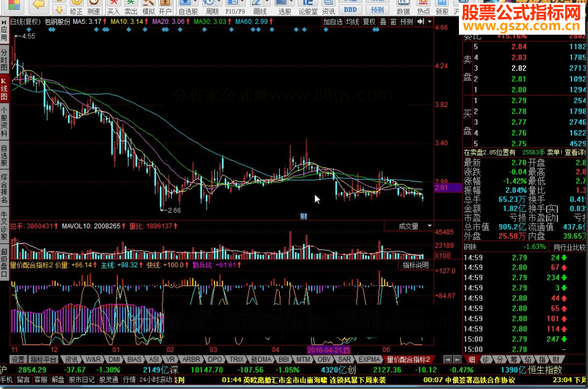Switch to the 财 finance tab at bottom right
The image size is (588, 389).
pyautogui.click(x=556, y=359)
